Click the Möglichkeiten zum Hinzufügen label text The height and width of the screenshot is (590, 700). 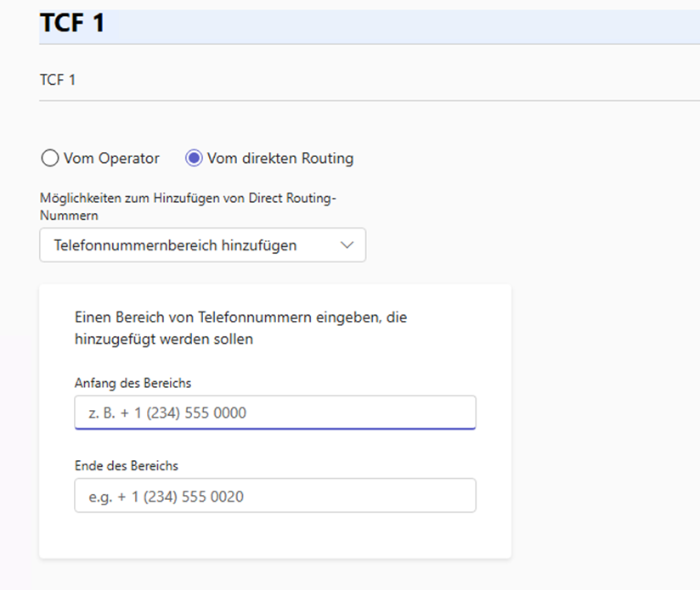click(188, 206)
